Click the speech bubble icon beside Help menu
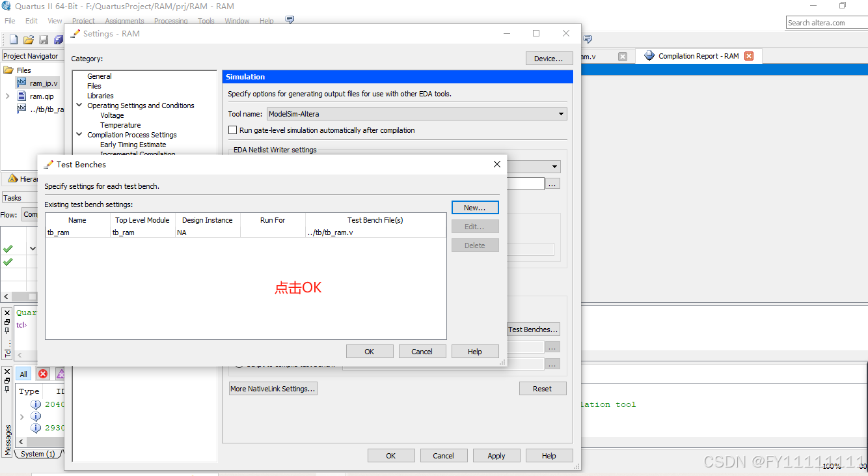The width and height of the screenshot is (868, 476). coord(290,20)
